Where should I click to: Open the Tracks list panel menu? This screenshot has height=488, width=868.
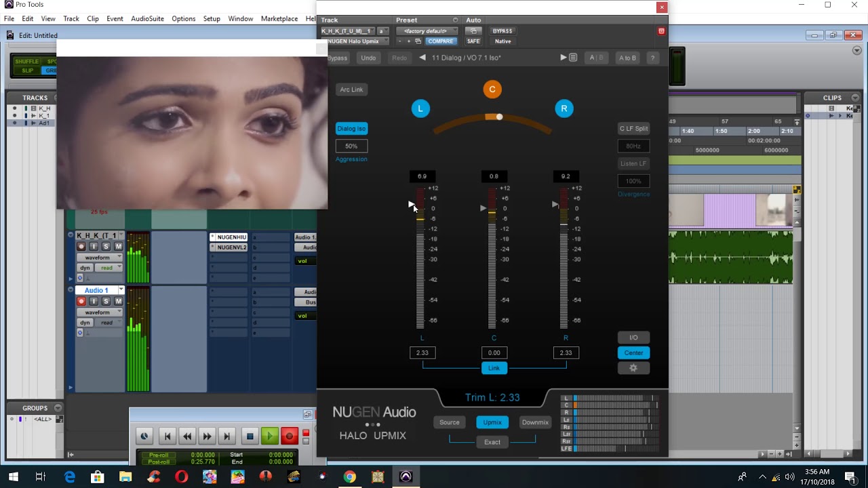(57, 98)
